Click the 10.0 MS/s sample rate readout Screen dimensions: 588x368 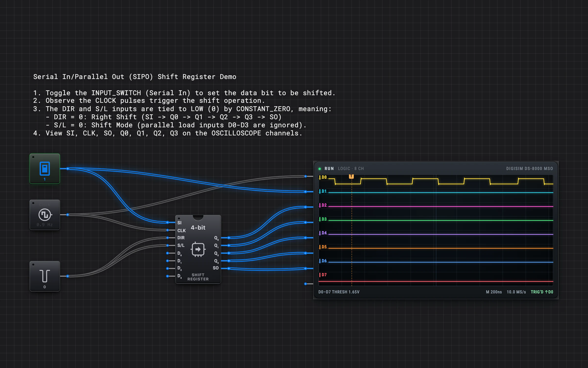(516, 292)
